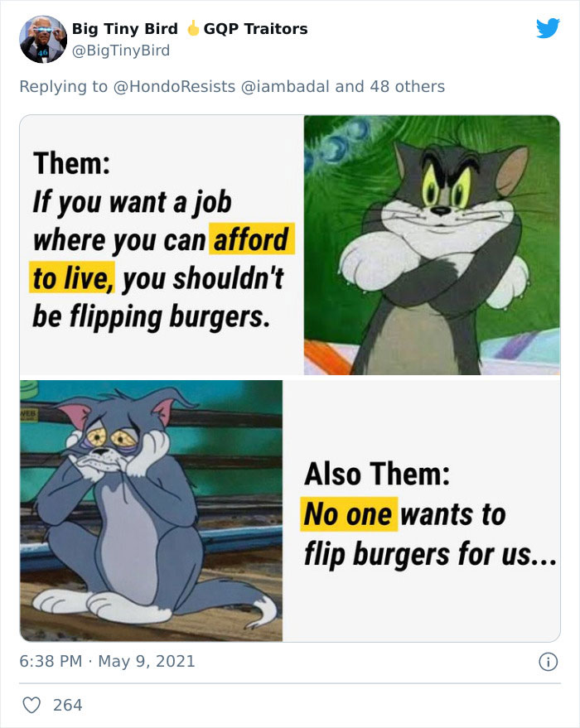This screenshot has height=728, width=580.
Task: Visit @iambadal mentioned profile
Action: 285,86
